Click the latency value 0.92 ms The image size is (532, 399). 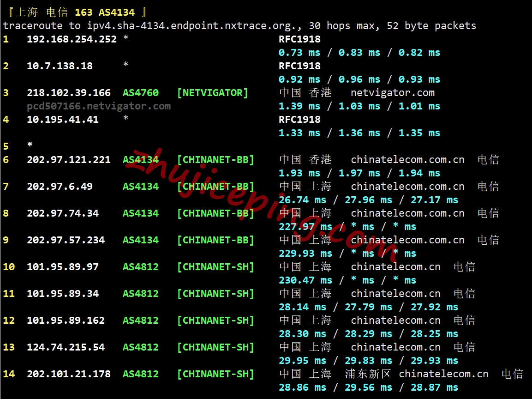tap(299, 79)
